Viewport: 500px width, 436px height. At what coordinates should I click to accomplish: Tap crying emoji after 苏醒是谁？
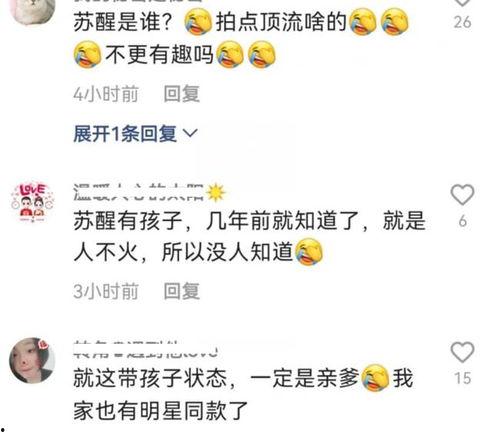click(198, 22)
